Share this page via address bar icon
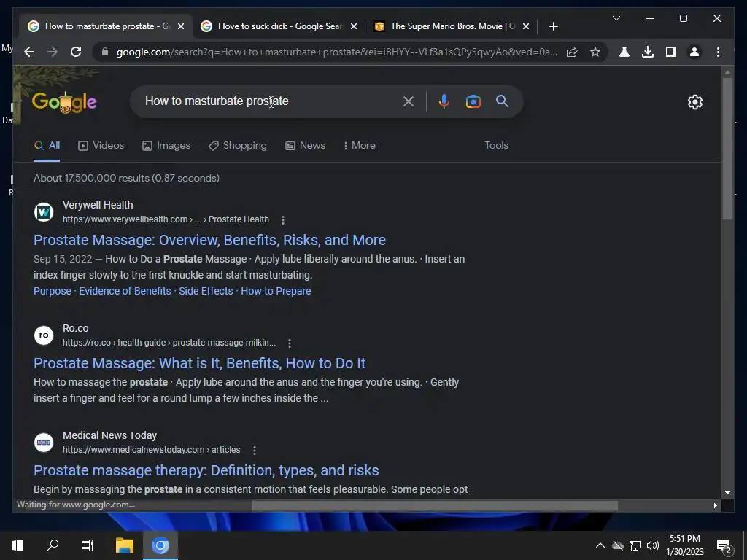Viewport: 747px width, 560px height. tap(572, 52)
